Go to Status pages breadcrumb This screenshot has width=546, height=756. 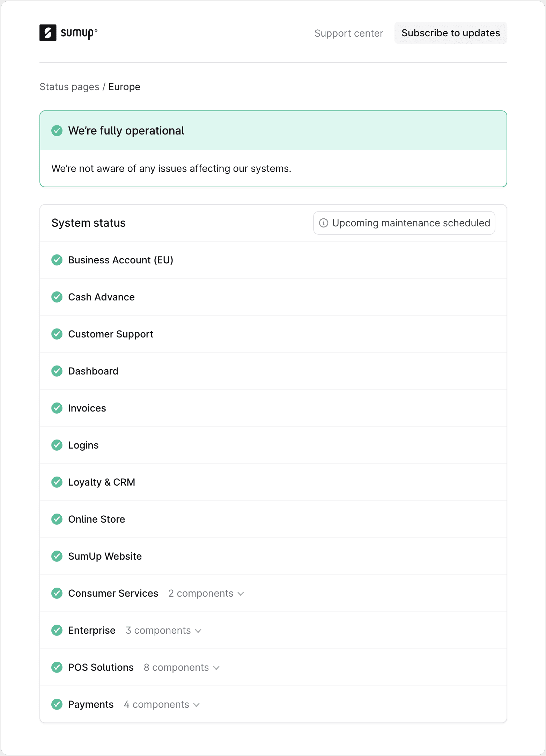tap(69, 87)
